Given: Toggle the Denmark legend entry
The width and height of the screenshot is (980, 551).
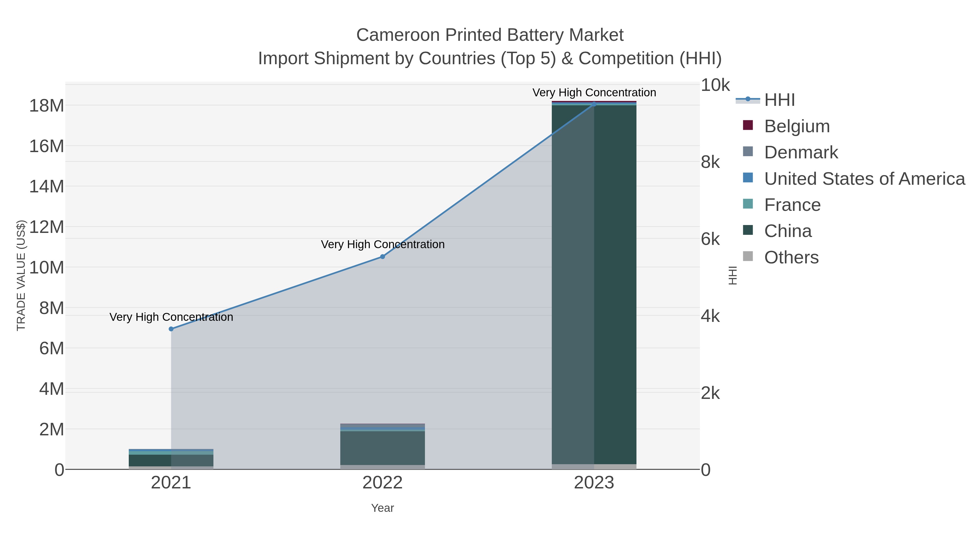Looking at the screenshot, I should point(790,152).
